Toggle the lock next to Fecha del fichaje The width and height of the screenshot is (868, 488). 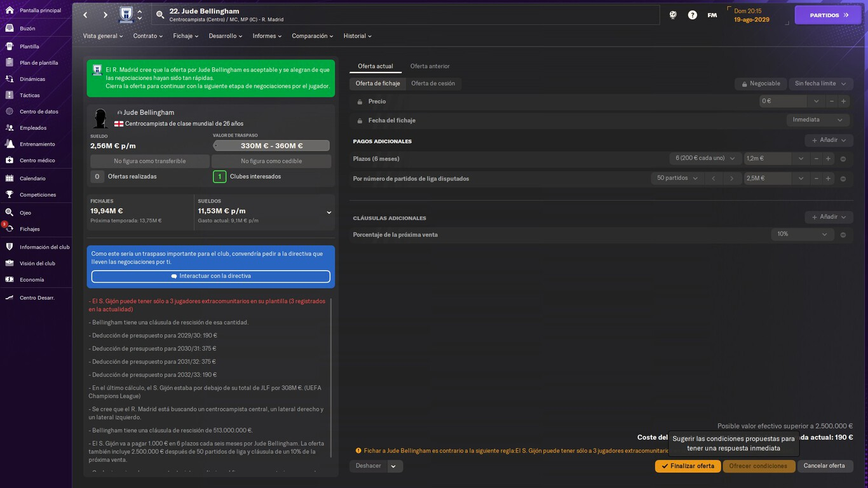click(360, 120)
